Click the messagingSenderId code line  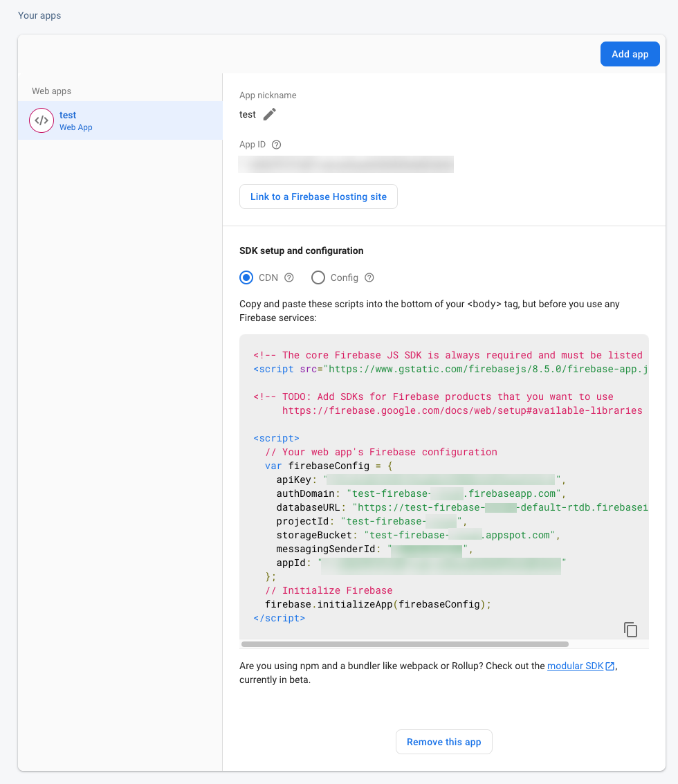[374, 549]
